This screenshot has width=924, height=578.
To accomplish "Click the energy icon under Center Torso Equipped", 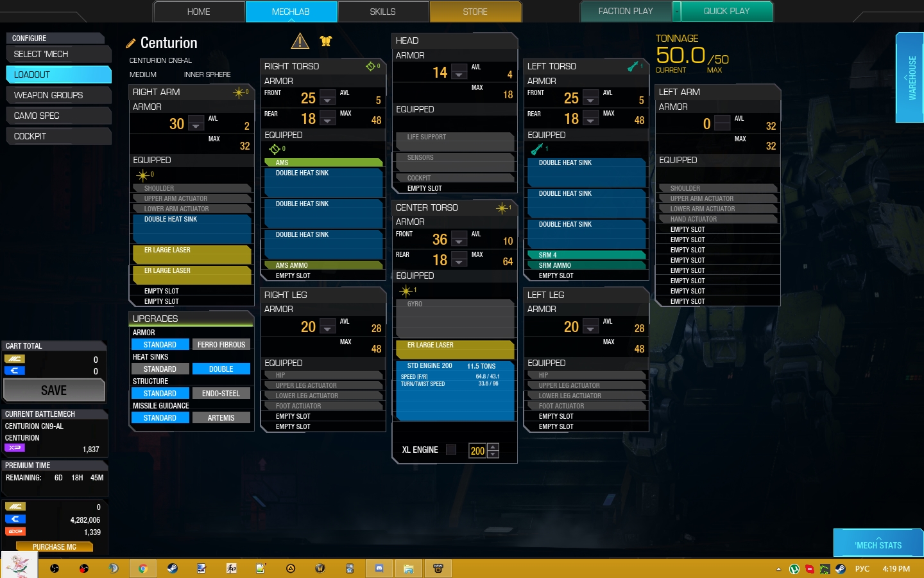I will coord(406,291).
